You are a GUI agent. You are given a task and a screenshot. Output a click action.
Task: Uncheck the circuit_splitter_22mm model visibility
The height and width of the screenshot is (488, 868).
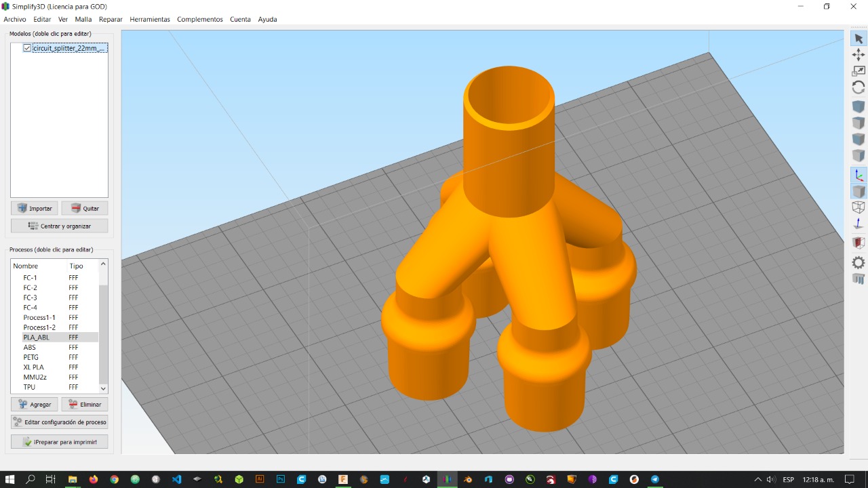tap(27, 48)
